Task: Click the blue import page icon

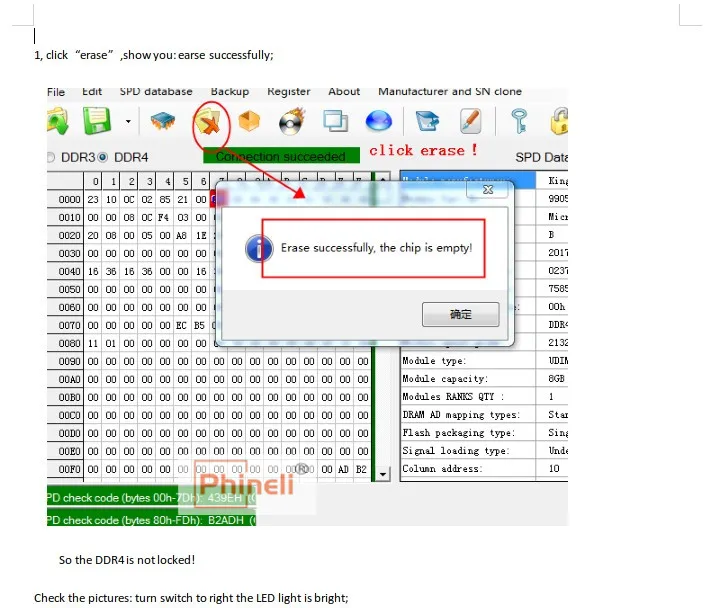Action: click(x=427, y=121)
